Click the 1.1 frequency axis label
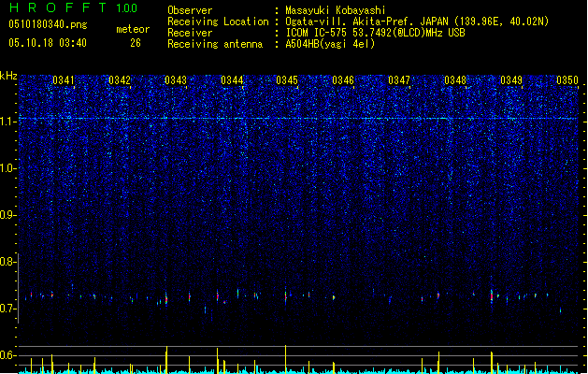 [8, 122]
